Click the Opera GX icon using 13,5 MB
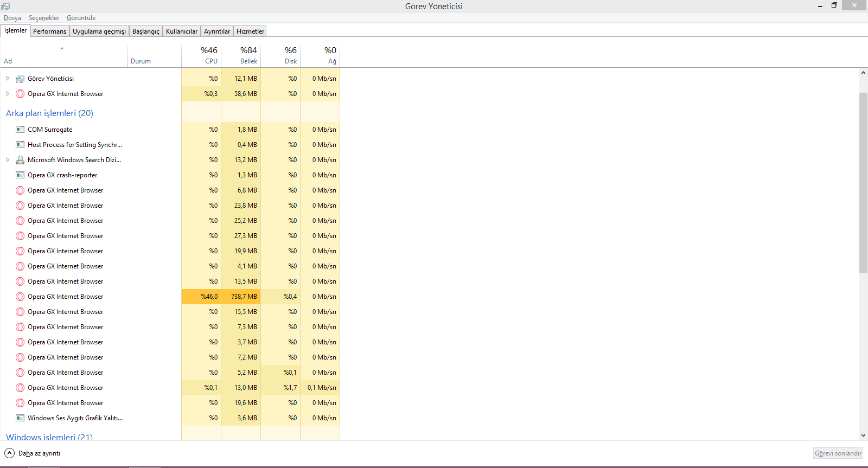 20,281
